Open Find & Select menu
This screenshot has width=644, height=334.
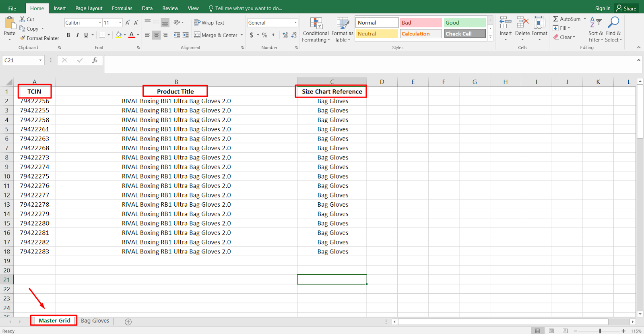coord(613,29)
